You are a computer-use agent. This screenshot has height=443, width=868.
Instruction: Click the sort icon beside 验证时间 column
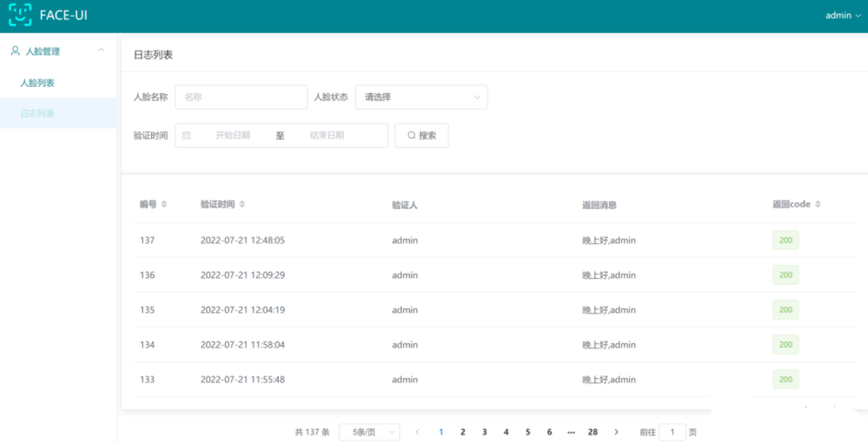pos(242,204)
